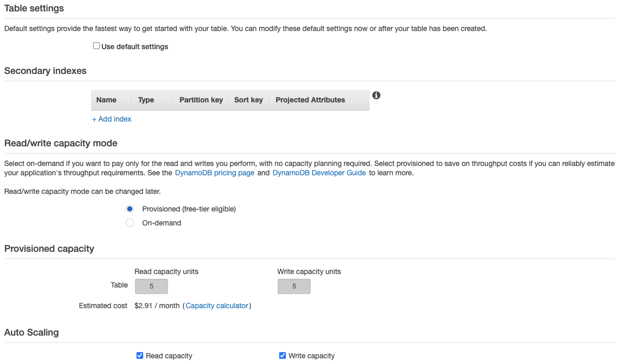Click the Sort key column header

point(249,100)
